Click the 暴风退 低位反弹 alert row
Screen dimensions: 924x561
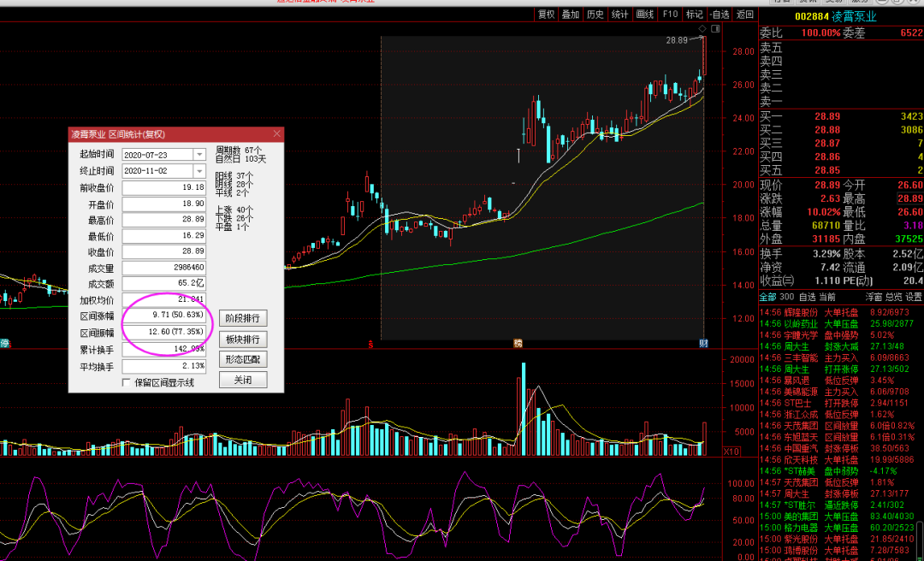[837, 380]
